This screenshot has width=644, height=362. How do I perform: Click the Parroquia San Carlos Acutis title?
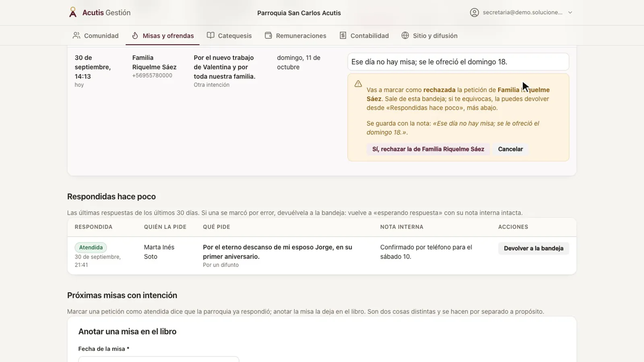point(299,13)
